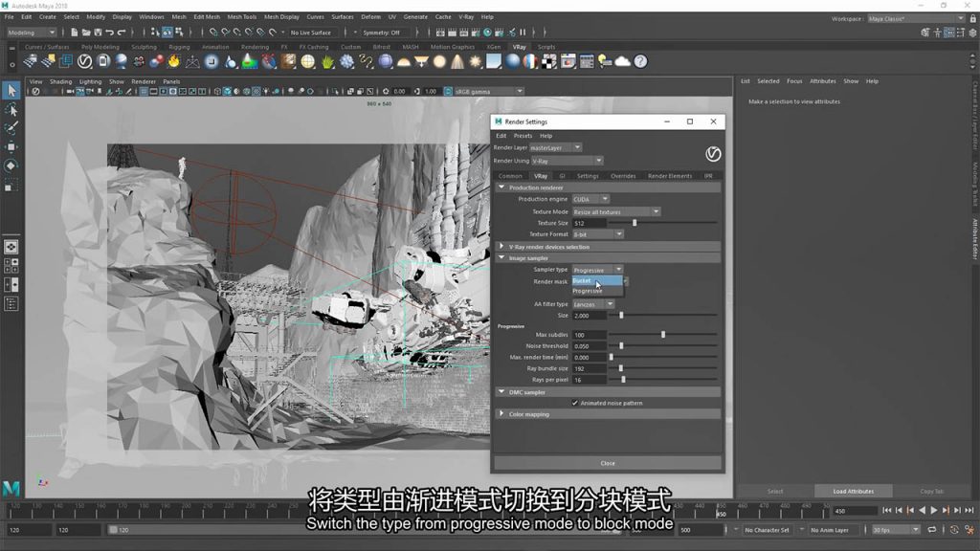
Task: Click the Load Attributes button
Action: click(853, 491)
